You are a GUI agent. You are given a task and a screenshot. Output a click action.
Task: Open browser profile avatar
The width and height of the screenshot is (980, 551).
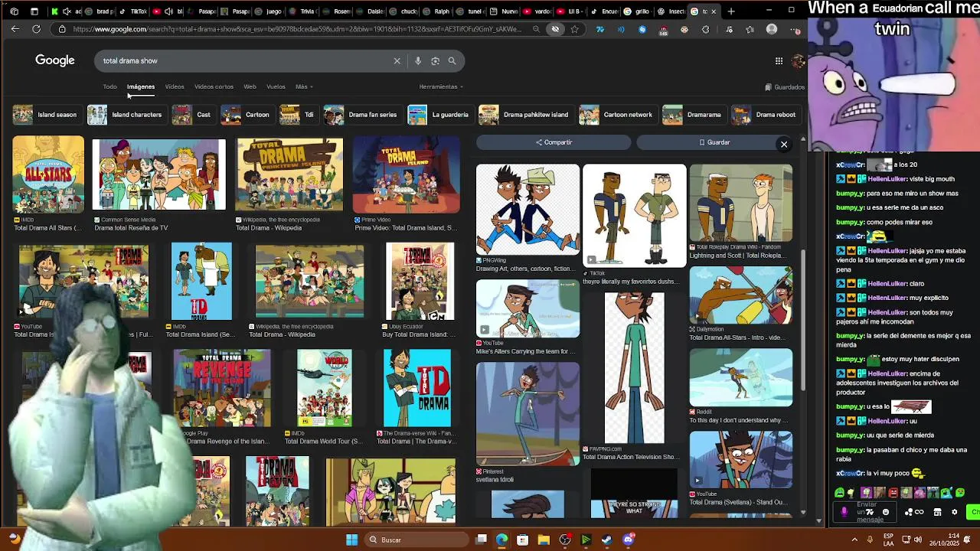[x=772, y=29]
